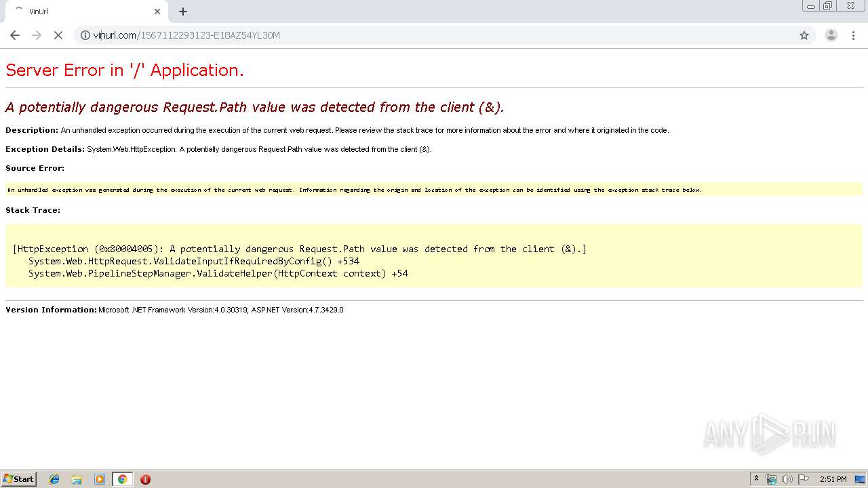Open the Windows Start menu
This screenshot has width=868, height=488.
pos(19,479)
